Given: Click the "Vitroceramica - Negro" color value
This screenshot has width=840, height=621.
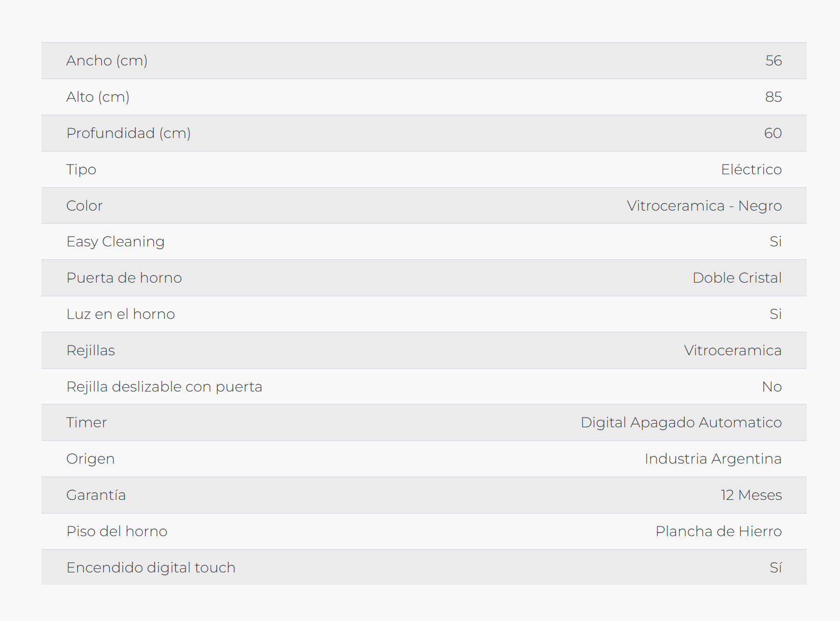Looking at the screenshot, I should pos(704,205).
